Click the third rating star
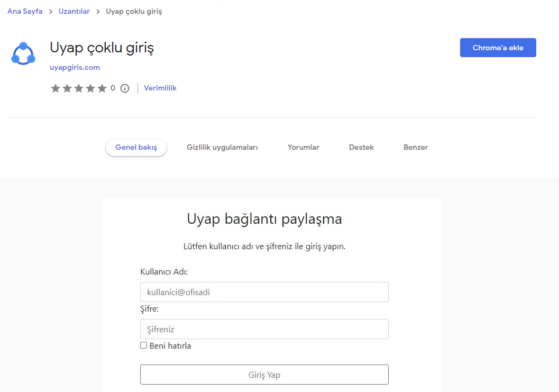559x392 pixels. point(79,88)
